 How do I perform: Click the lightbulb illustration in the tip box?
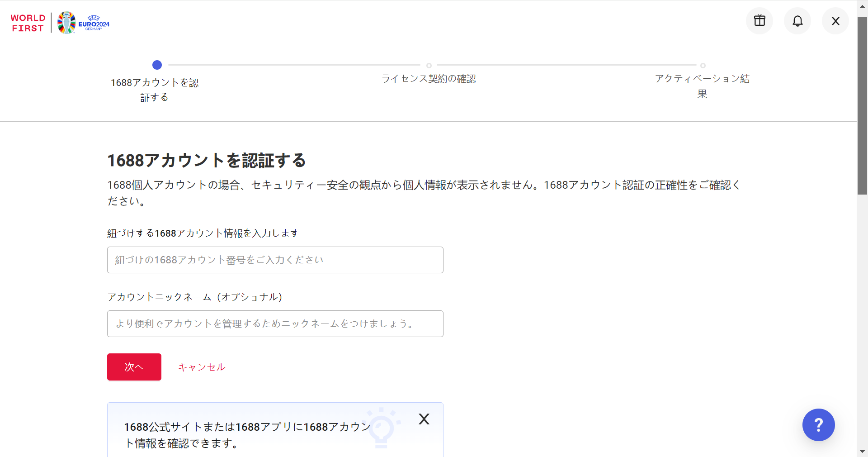pyautogui.click(x=382, y=427)
